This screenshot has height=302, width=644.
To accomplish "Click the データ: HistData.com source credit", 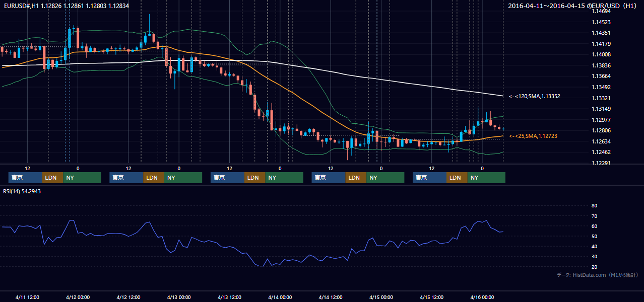I will (598, 275).
